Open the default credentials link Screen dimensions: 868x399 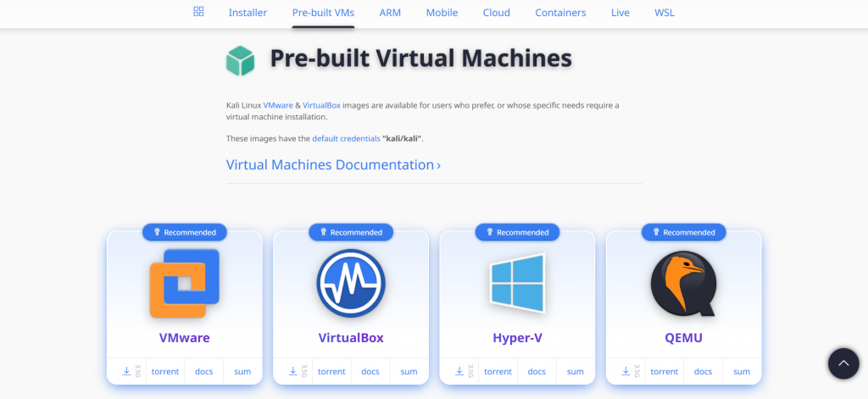pyautogui.click(x=346, y=138)
